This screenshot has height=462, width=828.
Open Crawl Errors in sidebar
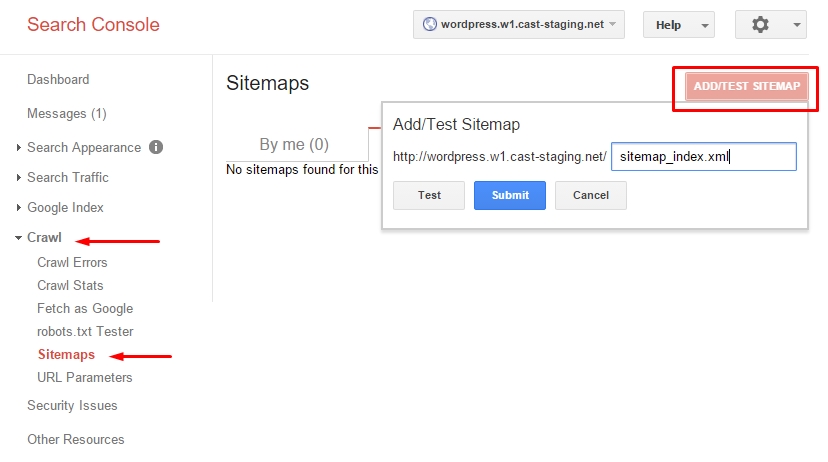point(72,262)
